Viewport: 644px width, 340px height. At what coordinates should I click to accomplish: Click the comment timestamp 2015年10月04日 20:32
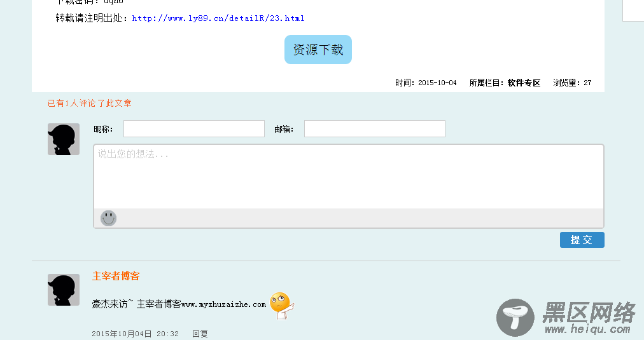pos(135,334)
